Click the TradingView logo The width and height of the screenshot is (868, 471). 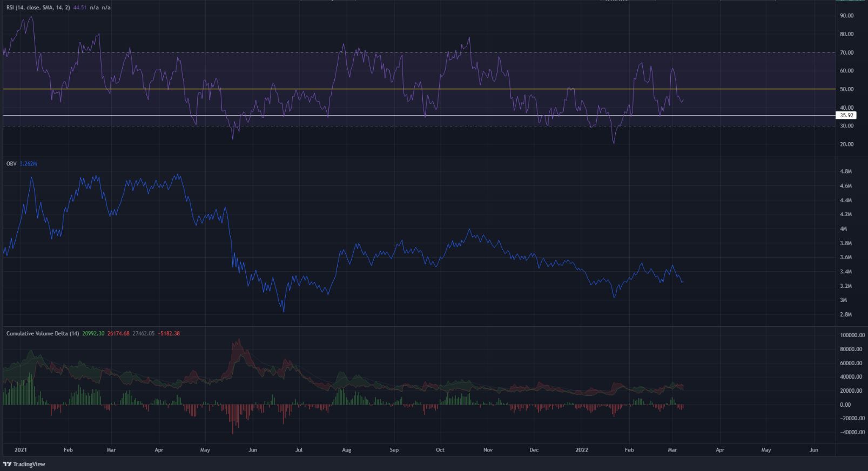coord(24,464)
